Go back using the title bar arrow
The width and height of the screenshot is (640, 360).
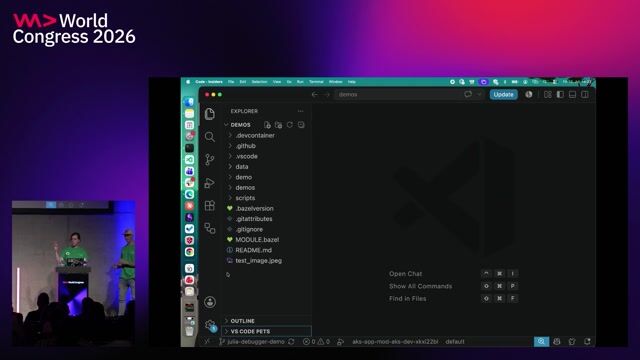315,94
